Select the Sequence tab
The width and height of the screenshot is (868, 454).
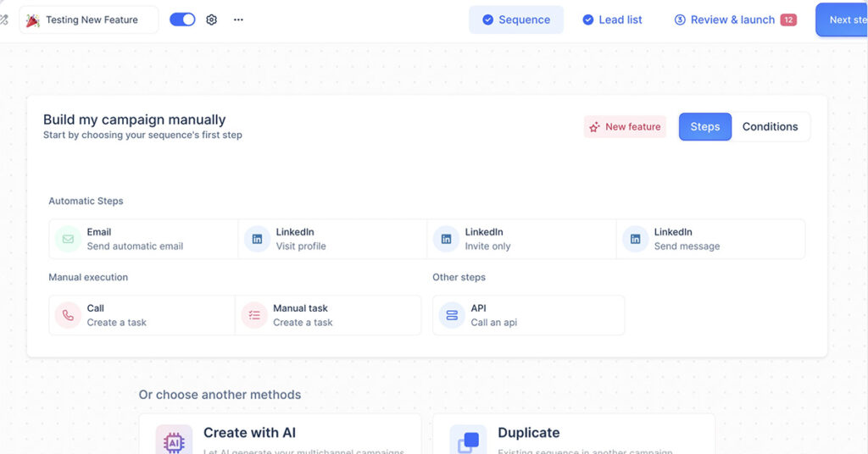pos(516,19)
